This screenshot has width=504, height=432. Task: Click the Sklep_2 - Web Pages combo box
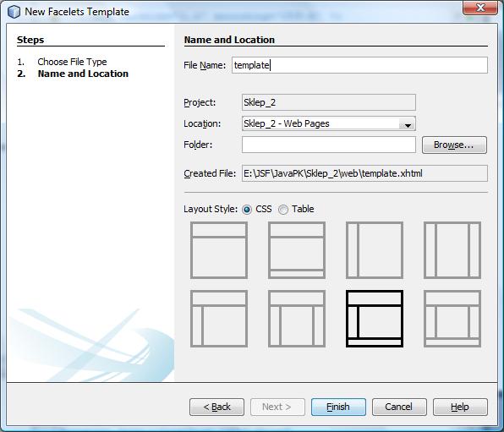[x=328, y=123]
